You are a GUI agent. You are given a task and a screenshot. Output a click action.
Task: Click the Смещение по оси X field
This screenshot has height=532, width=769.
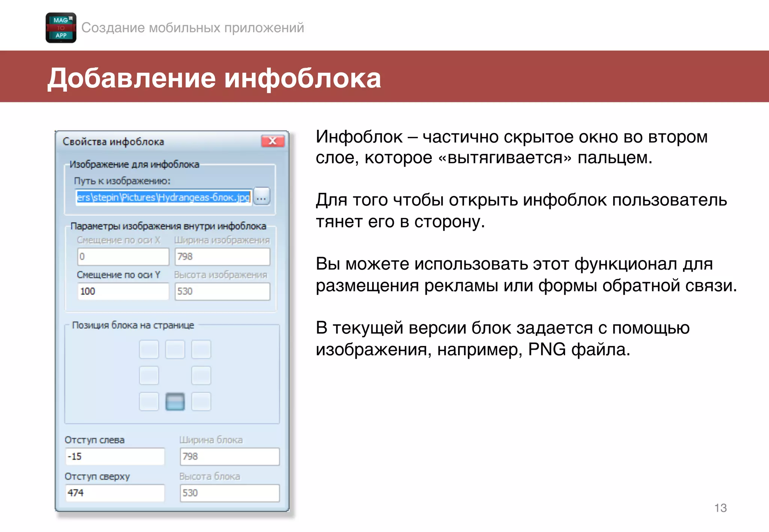tap(123, 257)
